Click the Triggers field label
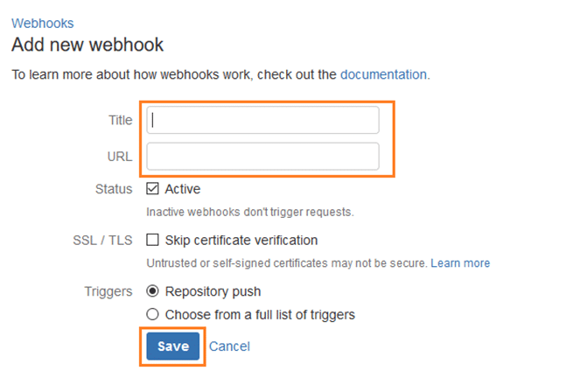This screenshot has width=587, height=392. tap(108, 291)
